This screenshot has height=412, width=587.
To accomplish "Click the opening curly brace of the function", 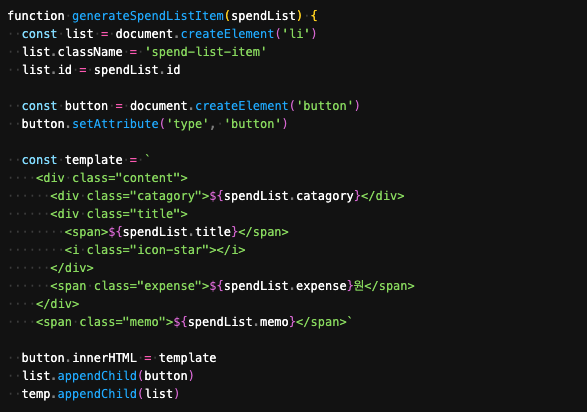I will (x=314, y=16).
